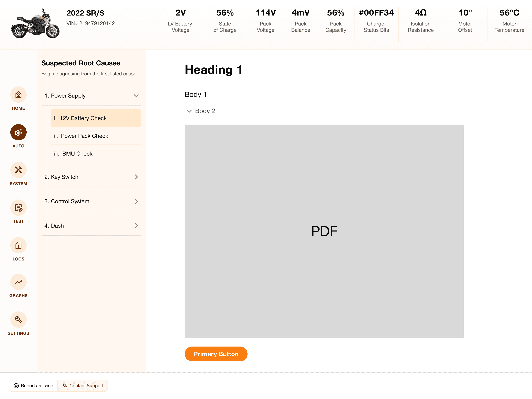Open the GRAPHS trend icon

[18, 282]
